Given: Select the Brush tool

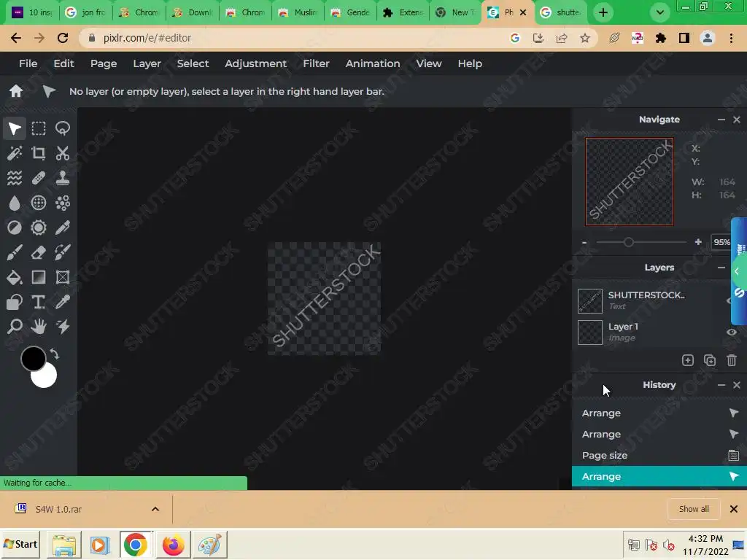Looking at the screenshot, I should tap(15, 252).
